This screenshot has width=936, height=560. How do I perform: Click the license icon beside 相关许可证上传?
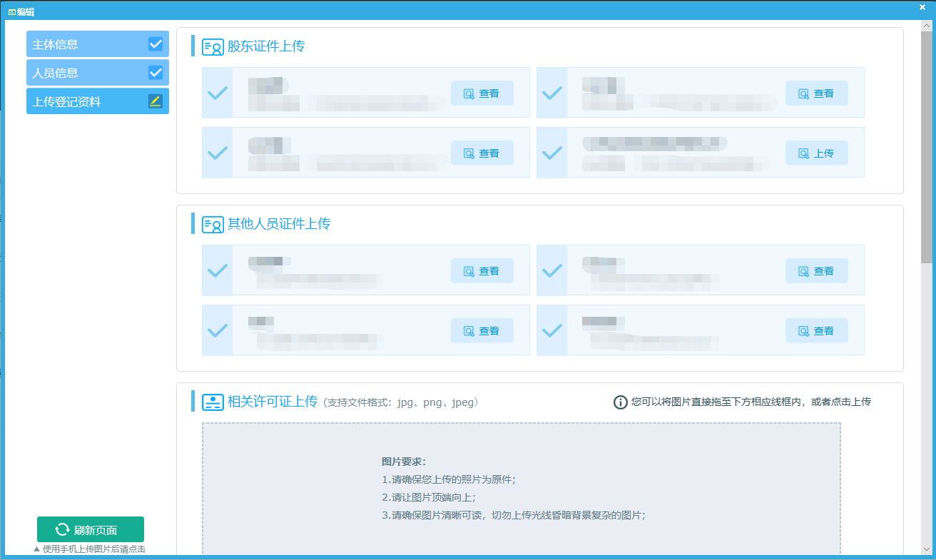coord(213,402)
